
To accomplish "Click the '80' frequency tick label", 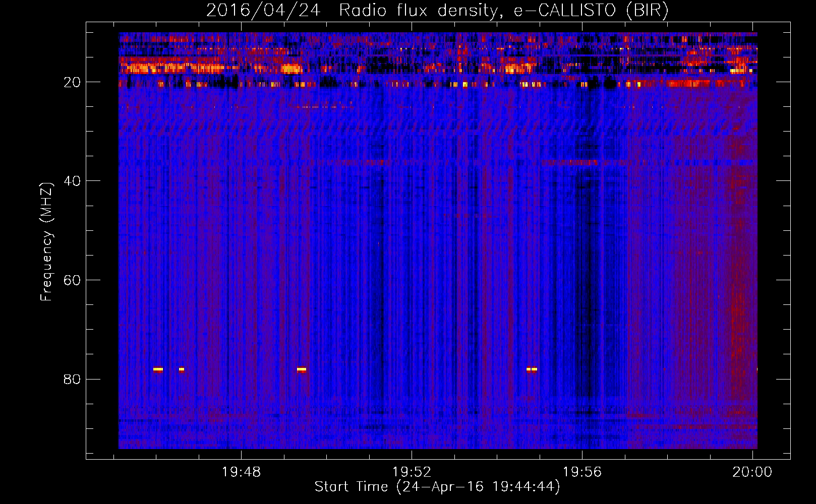I will click(72, 379).
